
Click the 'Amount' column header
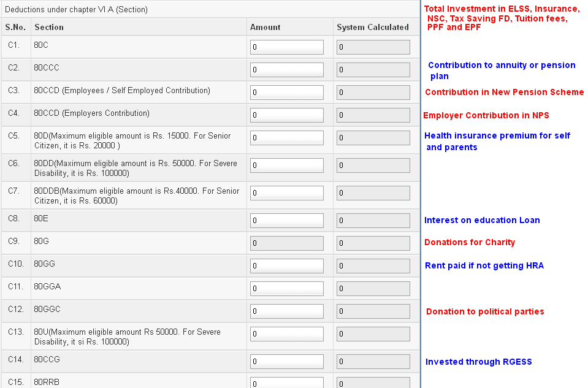coord(265,28)
